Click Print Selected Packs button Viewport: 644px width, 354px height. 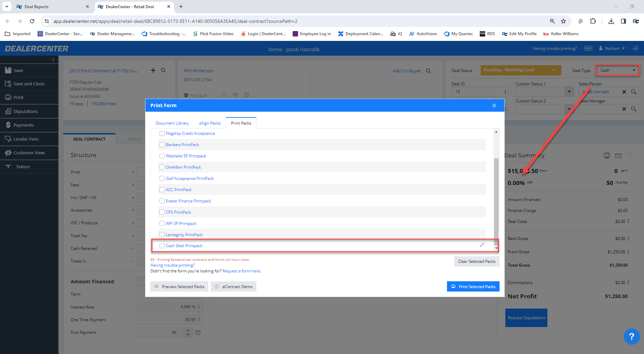click(473, 286)
